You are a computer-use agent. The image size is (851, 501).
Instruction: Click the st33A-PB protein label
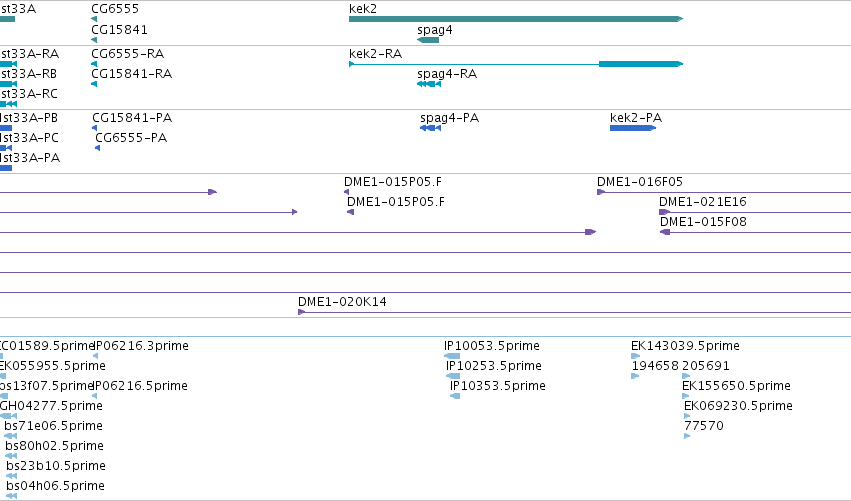29,118
